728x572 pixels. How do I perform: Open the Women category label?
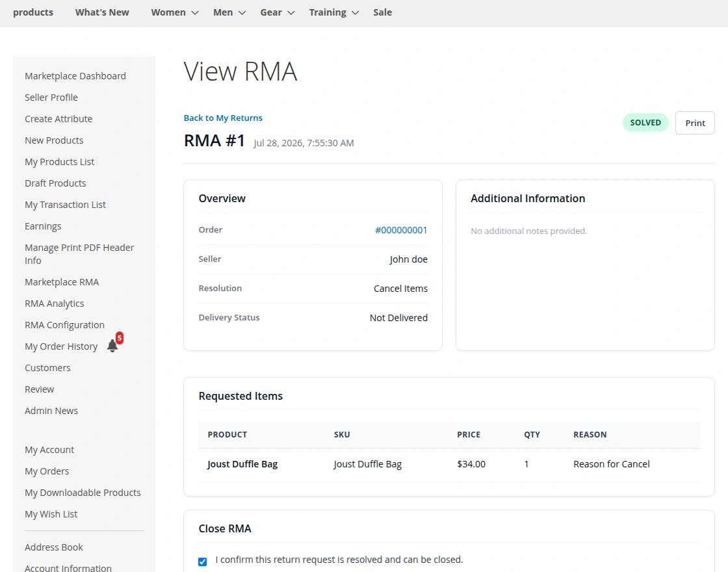click(168, 12)
